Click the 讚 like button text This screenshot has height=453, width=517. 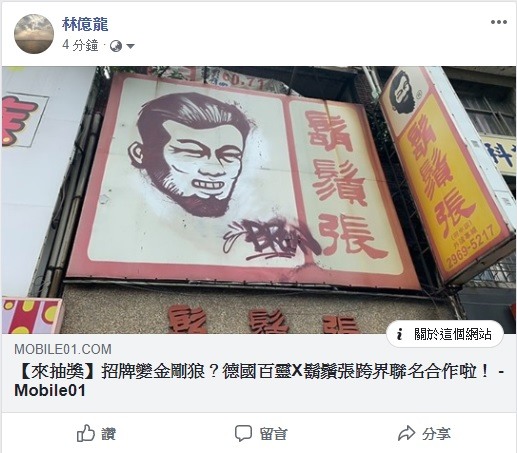[x=109, y=434]
